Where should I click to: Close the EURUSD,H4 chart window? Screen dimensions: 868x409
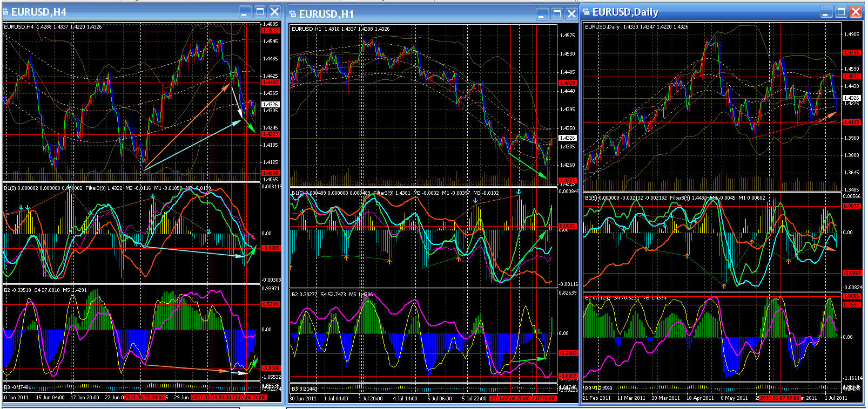[x=274, y=12]
